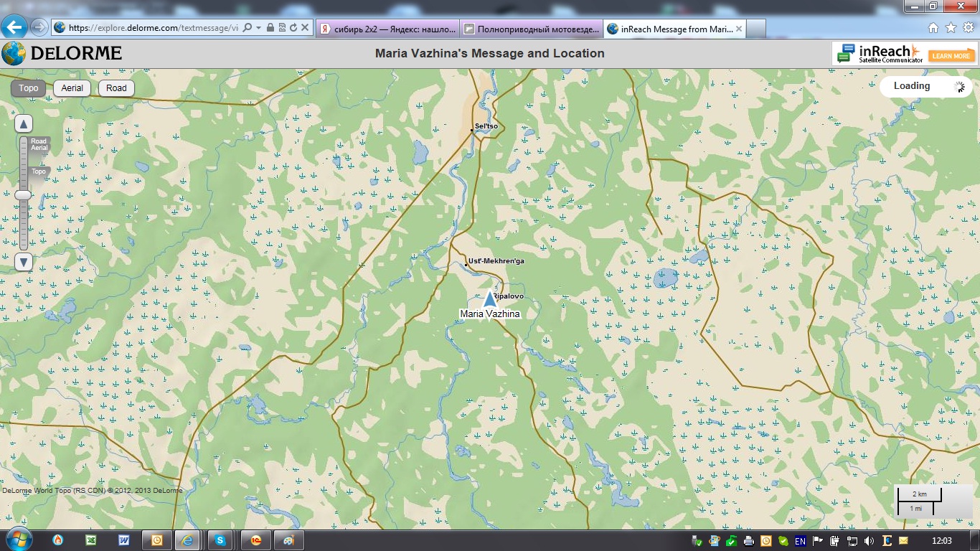Image resolution: width=980 pixels, height=551 pixels.
Task: Switch map to Topo view
Action: (x=29, y=88)
